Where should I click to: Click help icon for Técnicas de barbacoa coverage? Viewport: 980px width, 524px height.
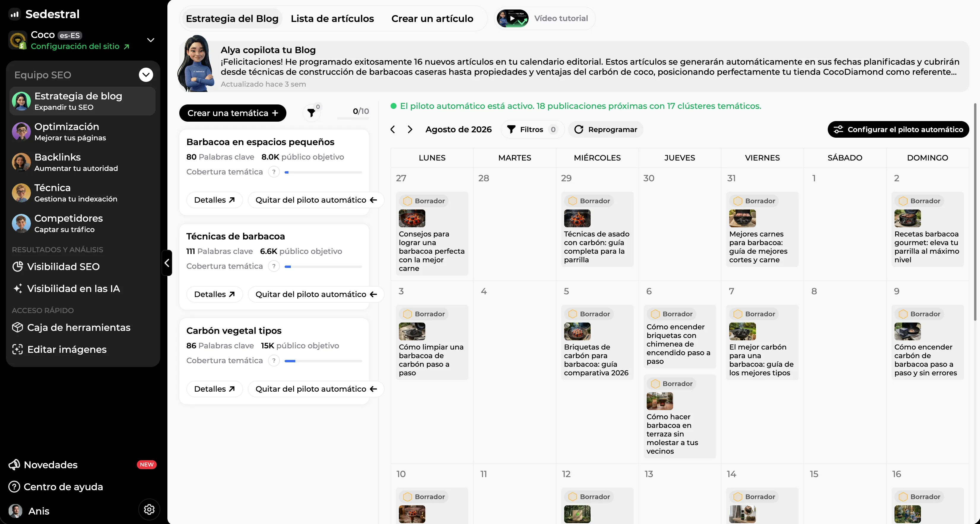click(274, 266)
